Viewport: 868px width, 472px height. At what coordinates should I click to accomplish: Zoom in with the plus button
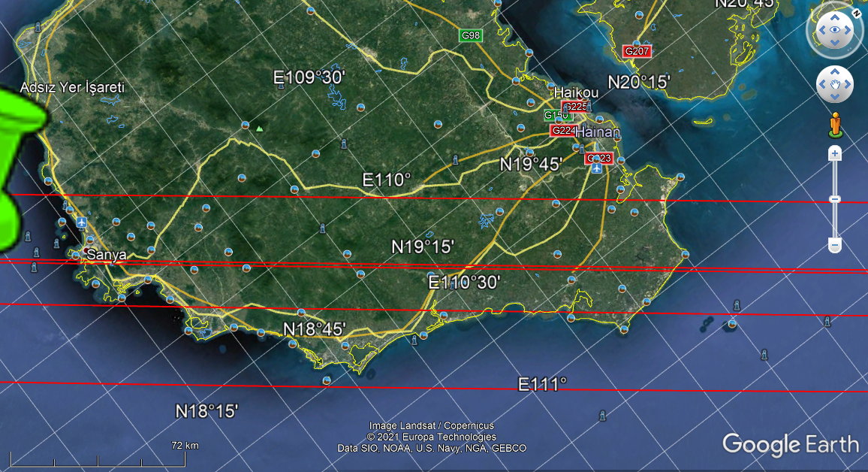click(835, 153)
